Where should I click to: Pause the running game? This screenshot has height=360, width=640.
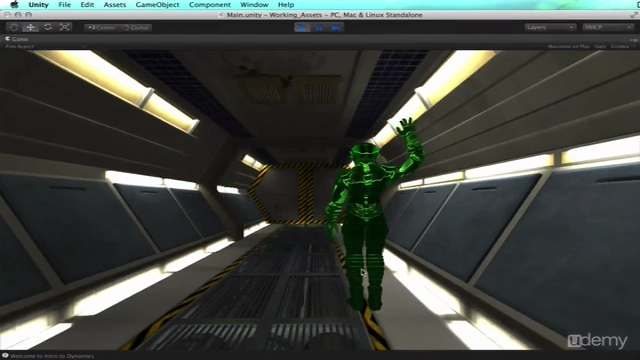coord(319,27)
